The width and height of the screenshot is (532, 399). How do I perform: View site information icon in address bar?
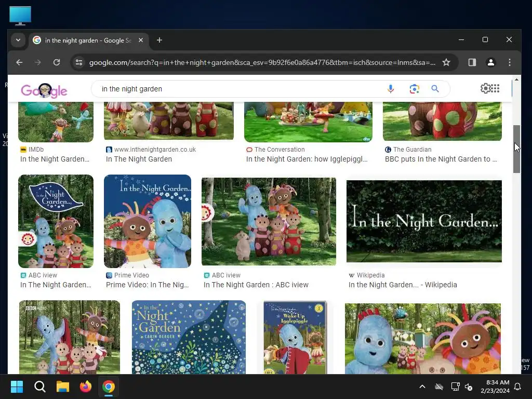(x=79, y=62)
